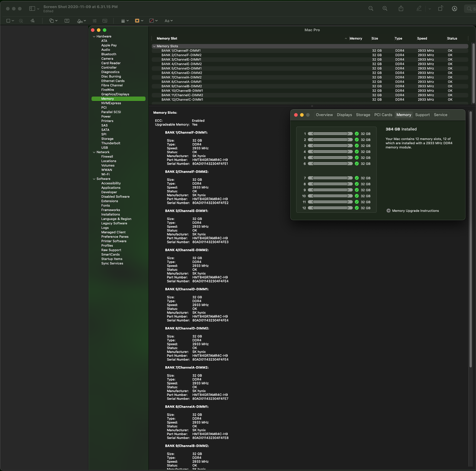Switch to the PCI Cards tab

(x=383, y=115)
